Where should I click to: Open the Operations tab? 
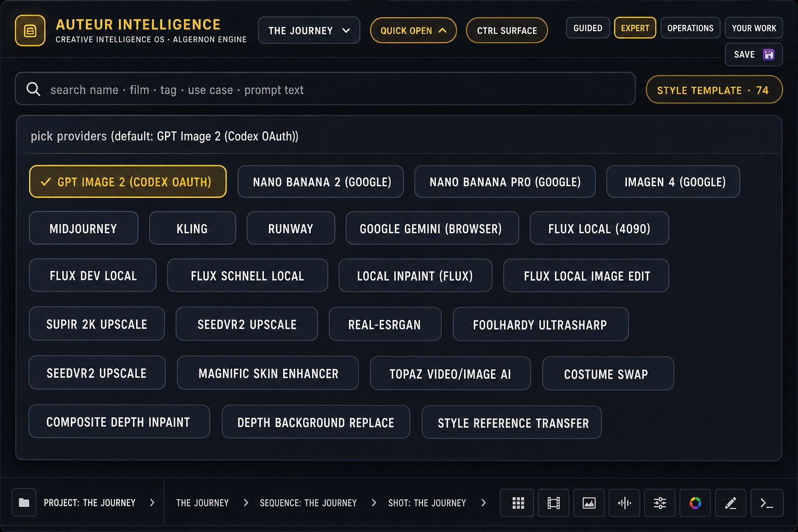coord(690,28)
